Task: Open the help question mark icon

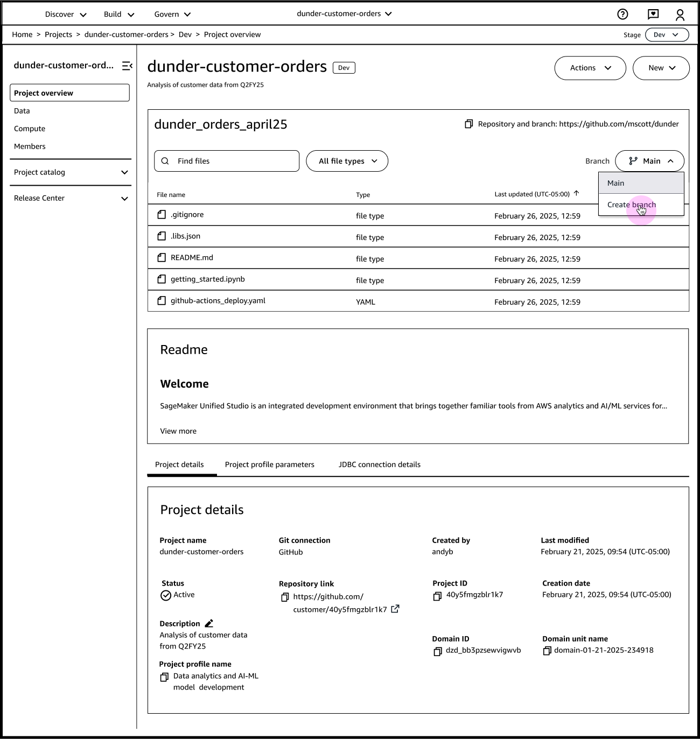Action: (x=623, y=13)
